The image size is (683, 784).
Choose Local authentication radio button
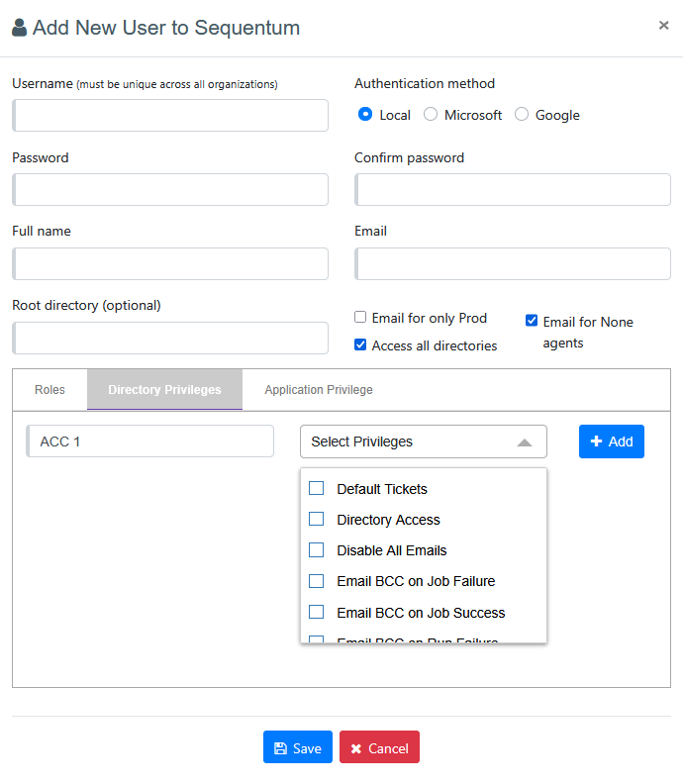365,115
